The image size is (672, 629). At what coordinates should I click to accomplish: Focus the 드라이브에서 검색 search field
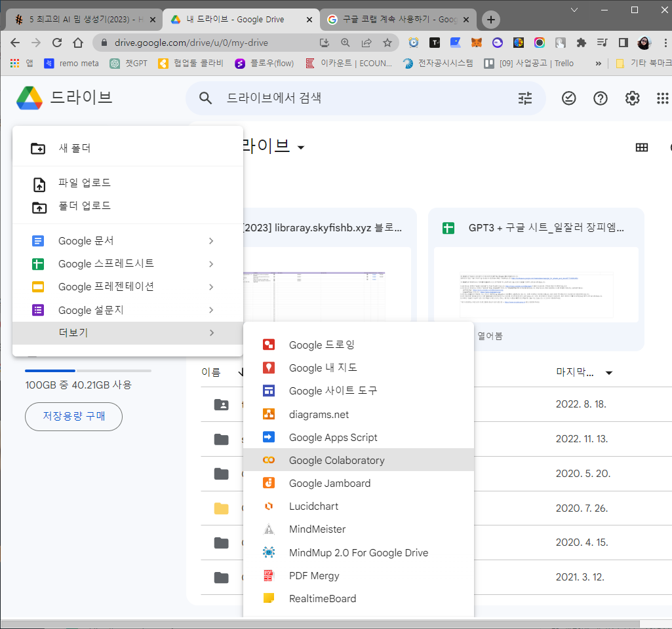pyautogui.click(x=365, y=98)
